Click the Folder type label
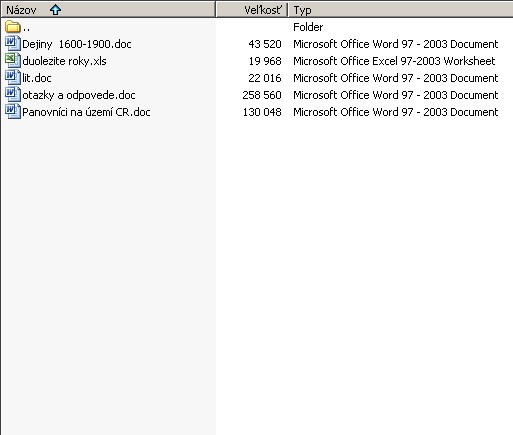 (x=308, y=27)
